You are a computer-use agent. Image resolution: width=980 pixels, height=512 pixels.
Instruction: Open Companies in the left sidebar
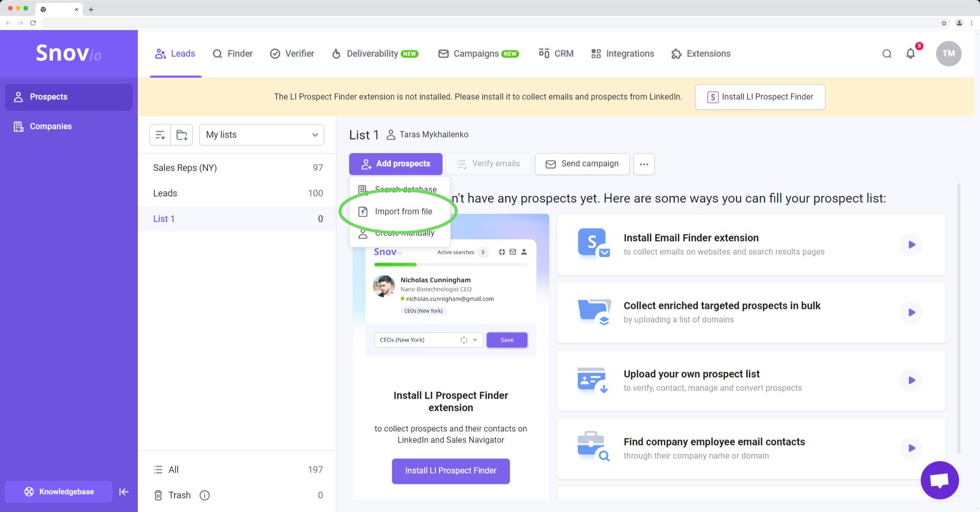coord(51,126)
